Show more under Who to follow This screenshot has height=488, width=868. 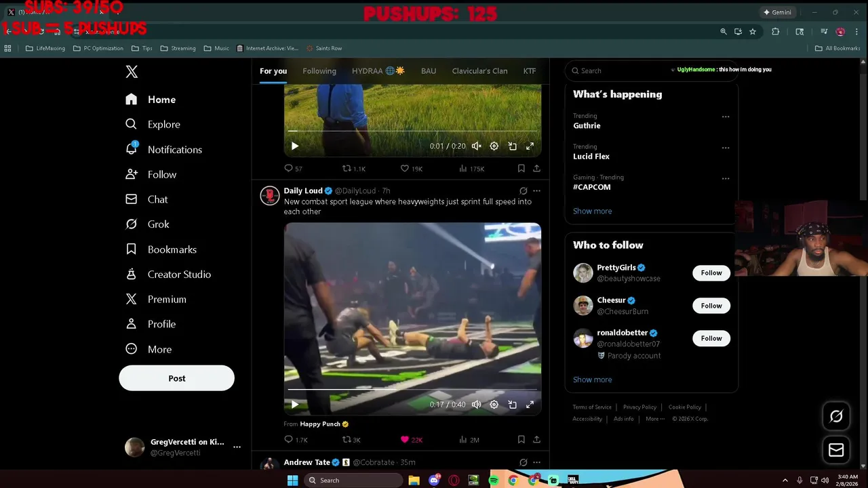pyautogui.click(x=592, y=380)
